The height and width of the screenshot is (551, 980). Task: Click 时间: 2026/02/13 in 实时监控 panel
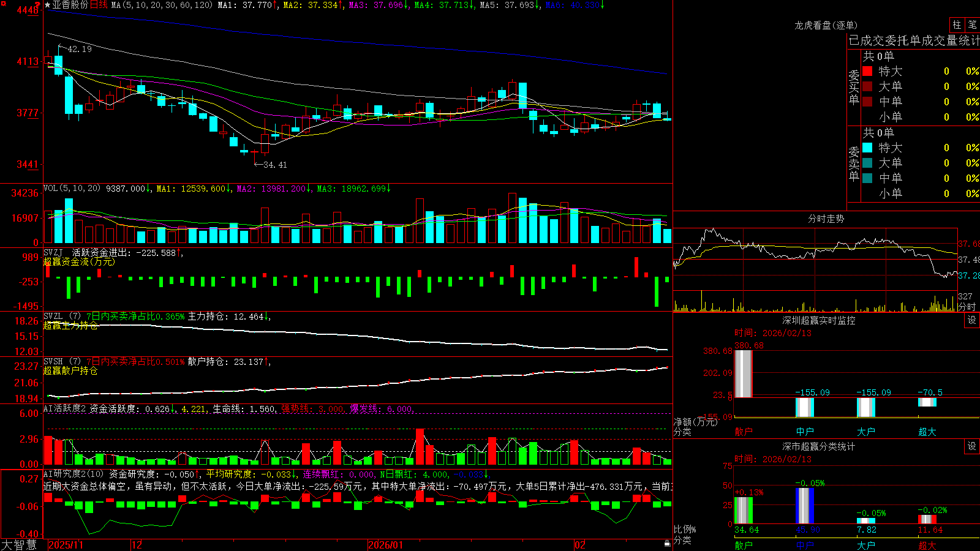[x=773, y=333]
